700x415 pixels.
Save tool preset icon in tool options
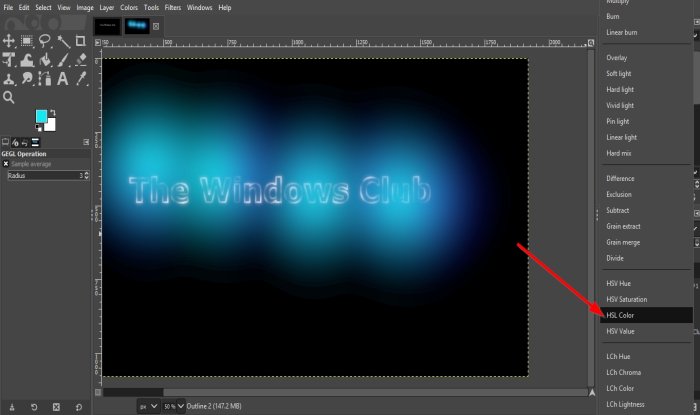coord(12,407)
